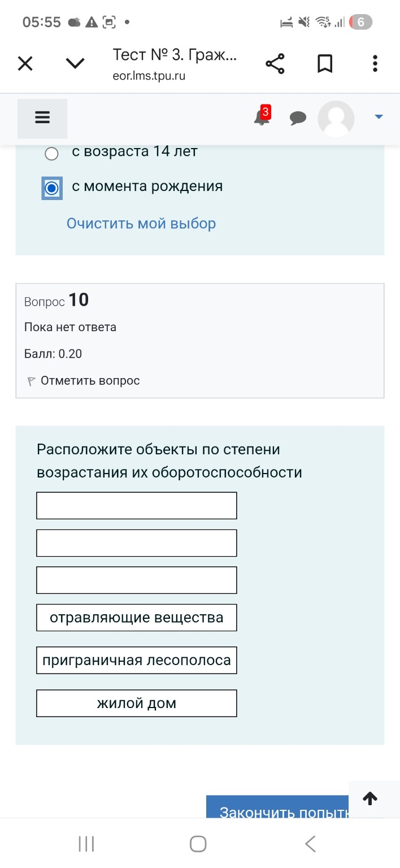Open the page chevron next to close button
Screen dimensions: 400x868
74,63
